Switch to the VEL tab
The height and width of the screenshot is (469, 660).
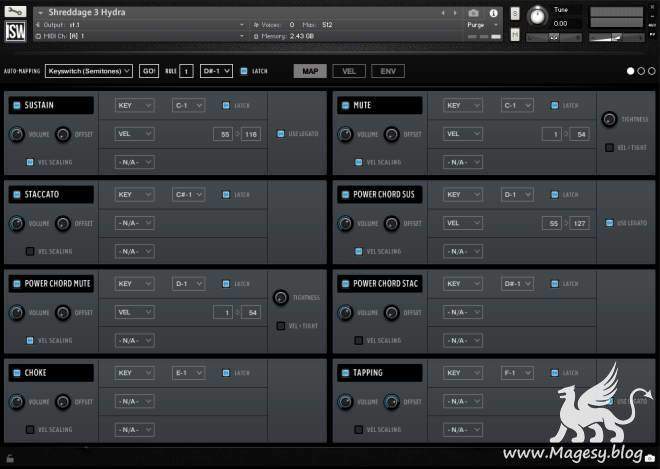tap(349, 71)
